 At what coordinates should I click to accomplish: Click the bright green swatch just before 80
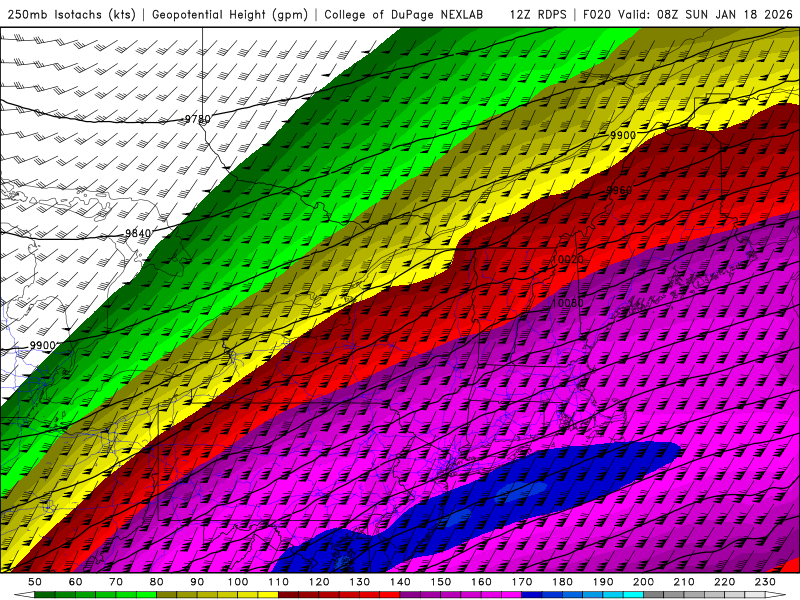[x=146, y=595]
